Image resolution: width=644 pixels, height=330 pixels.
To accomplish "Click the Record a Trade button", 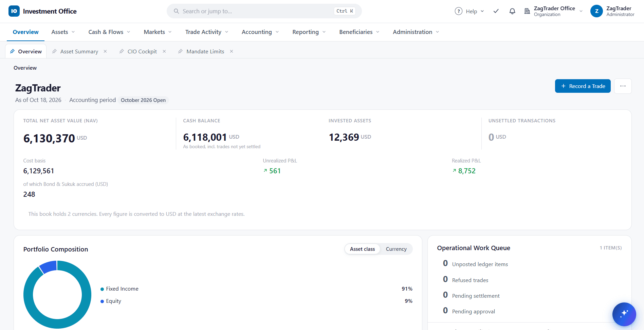I will pyautogui.click(x=583, y=86).
